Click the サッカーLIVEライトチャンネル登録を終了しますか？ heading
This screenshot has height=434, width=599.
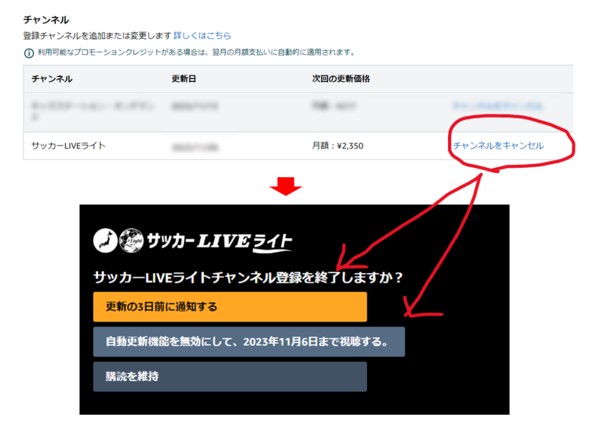coord(248,277)
